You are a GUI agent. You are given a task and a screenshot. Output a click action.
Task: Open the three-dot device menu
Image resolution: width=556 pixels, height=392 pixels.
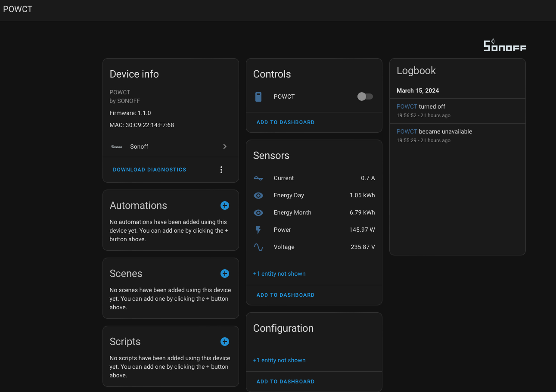point(221,170)
